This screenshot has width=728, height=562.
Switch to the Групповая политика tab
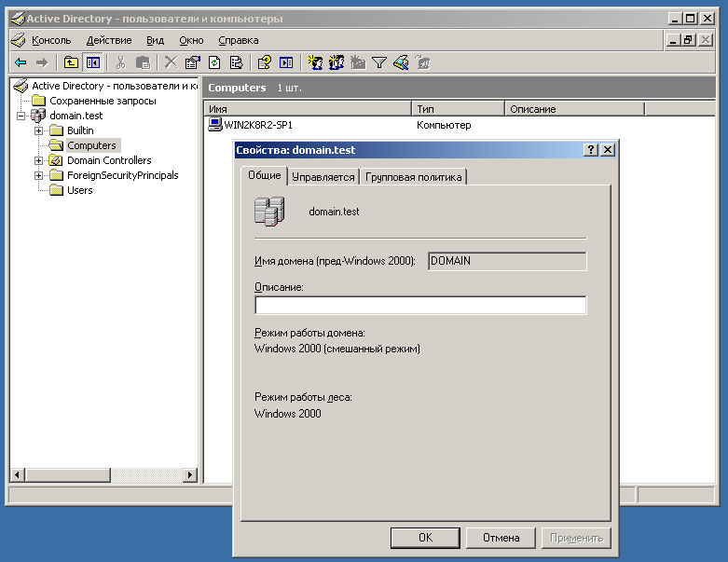click(x=413, y=177)
